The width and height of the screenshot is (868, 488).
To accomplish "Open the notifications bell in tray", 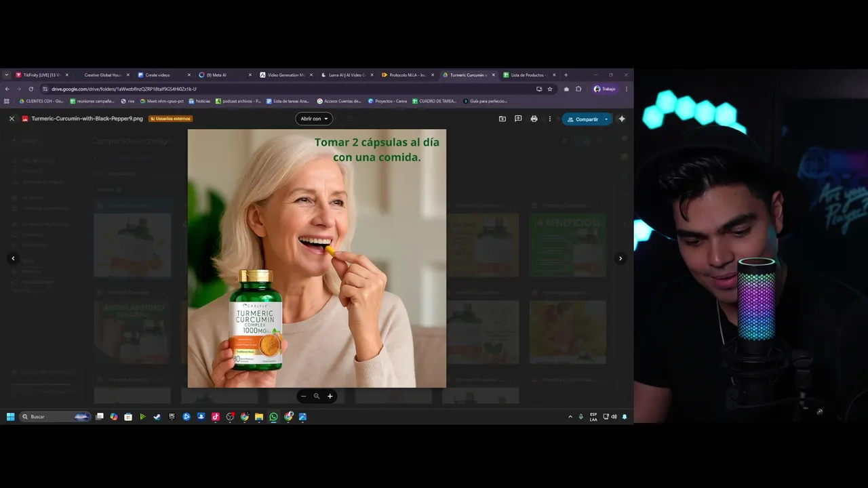I will point(625,417).
